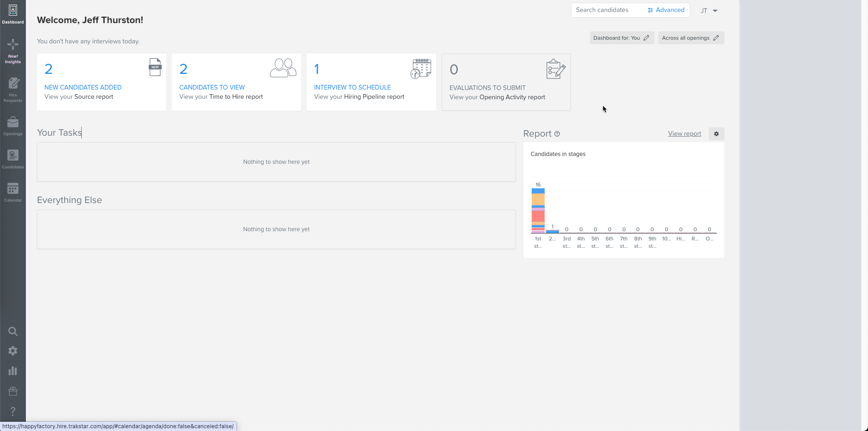Viewport: 868px width, 431px height.
Task: Open the settings gear in the sidebar
Action: (x=12, y=350)
